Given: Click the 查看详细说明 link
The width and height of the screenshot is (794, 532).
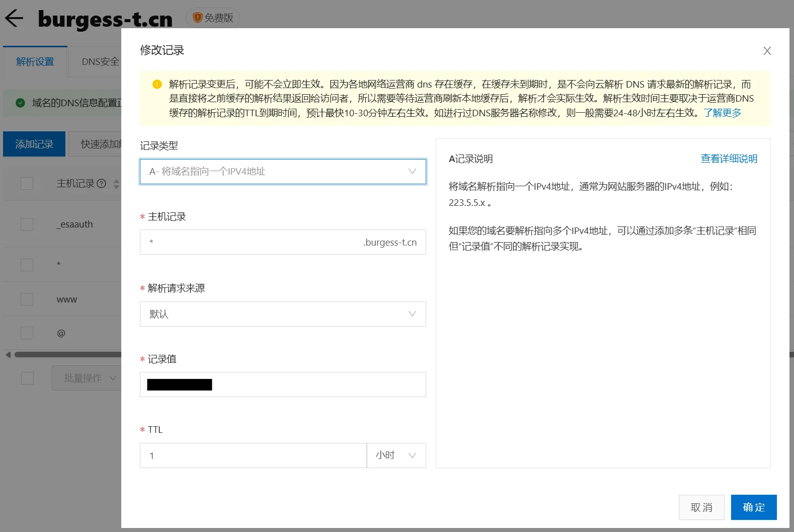Looking at the screenshot, I should coord(729,159).
